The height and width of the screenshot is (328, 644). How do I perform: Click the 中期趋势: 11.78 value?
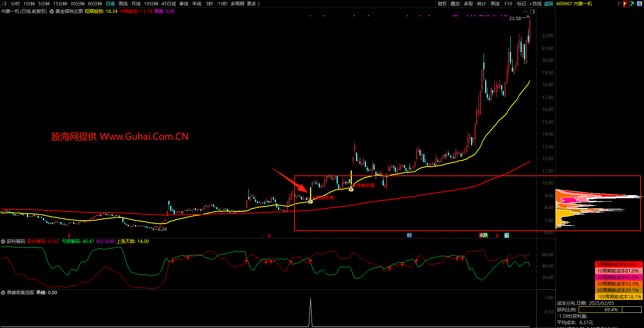[x=136, y=11]
